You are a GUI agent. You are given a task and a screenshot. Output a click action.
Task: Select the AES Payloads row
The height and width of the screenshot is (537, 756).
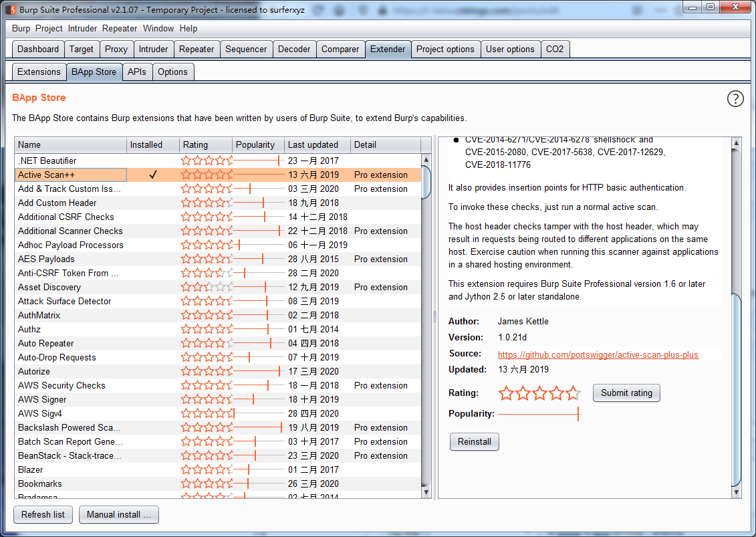pyautogui.click(x=218, y=259)
